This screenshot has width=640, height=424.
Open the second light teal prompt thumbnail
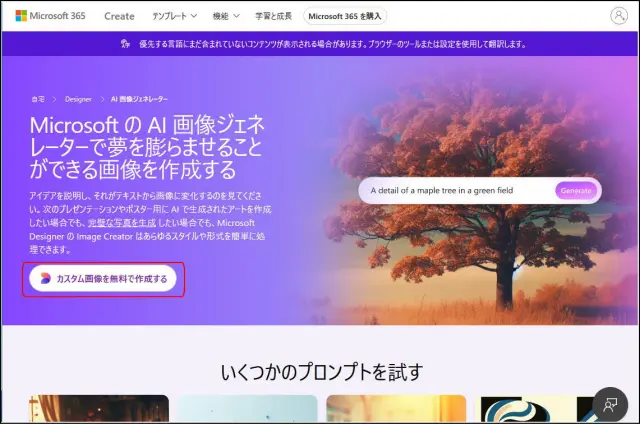tap(247, 408)
